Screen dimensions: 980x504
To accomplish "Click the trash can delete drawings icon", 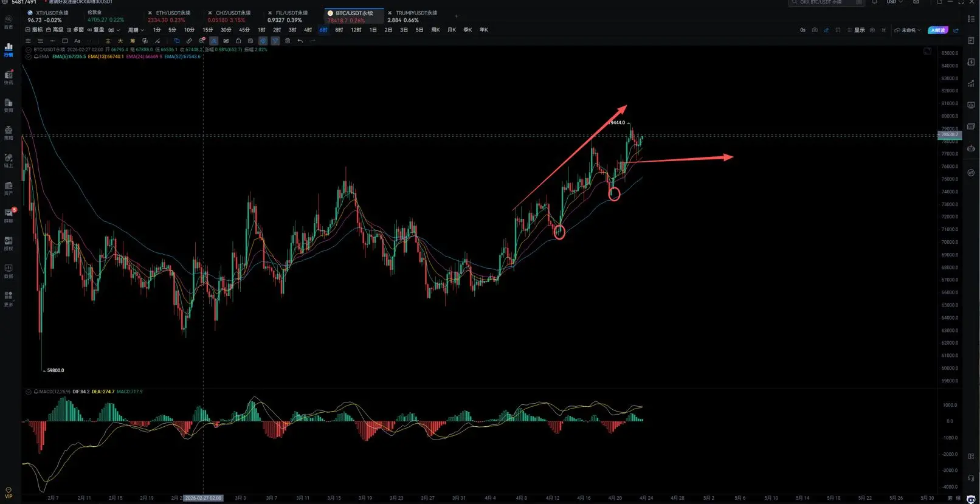I will [x=288, y=41].
